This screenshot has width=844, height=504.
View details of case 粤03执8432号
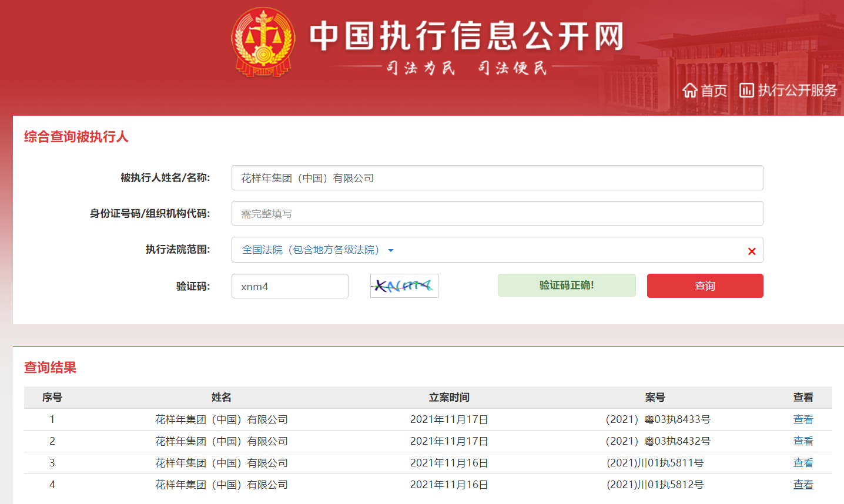[803, 441]
